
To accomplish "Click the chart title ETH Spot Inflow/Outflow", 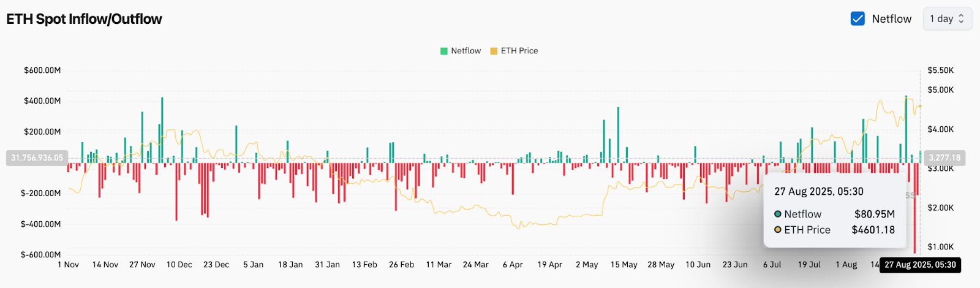I will (x=85, y=19).
